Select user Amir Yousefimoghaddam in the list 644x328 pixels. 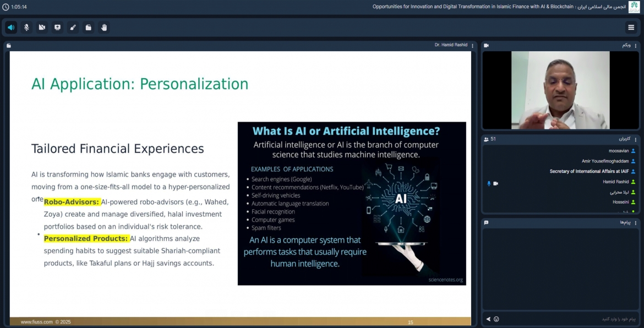point(605,161)
